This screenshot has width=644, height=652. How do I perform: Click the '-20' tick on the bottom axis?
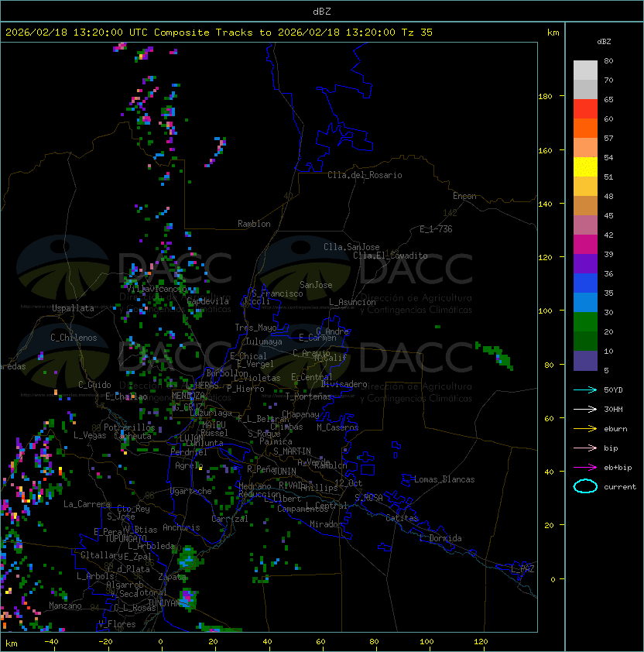click(x=105, y=642)
